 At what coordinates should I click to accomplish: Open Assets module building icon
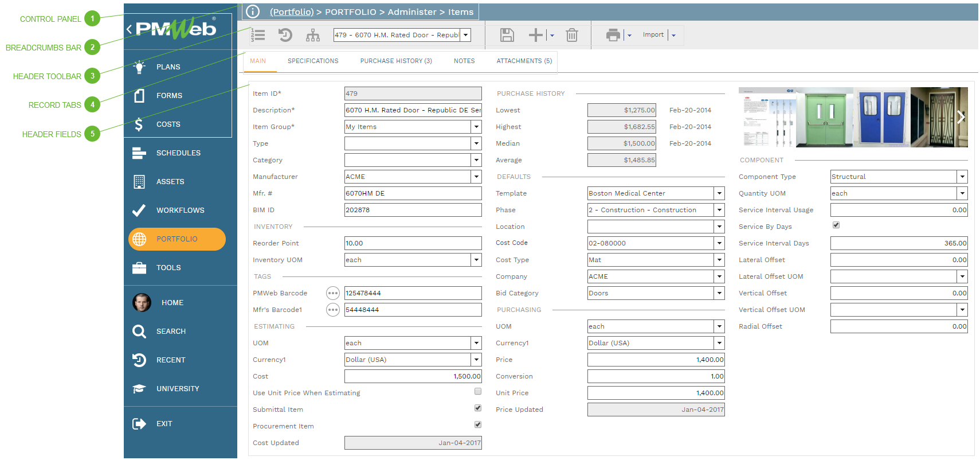[139, 182]
